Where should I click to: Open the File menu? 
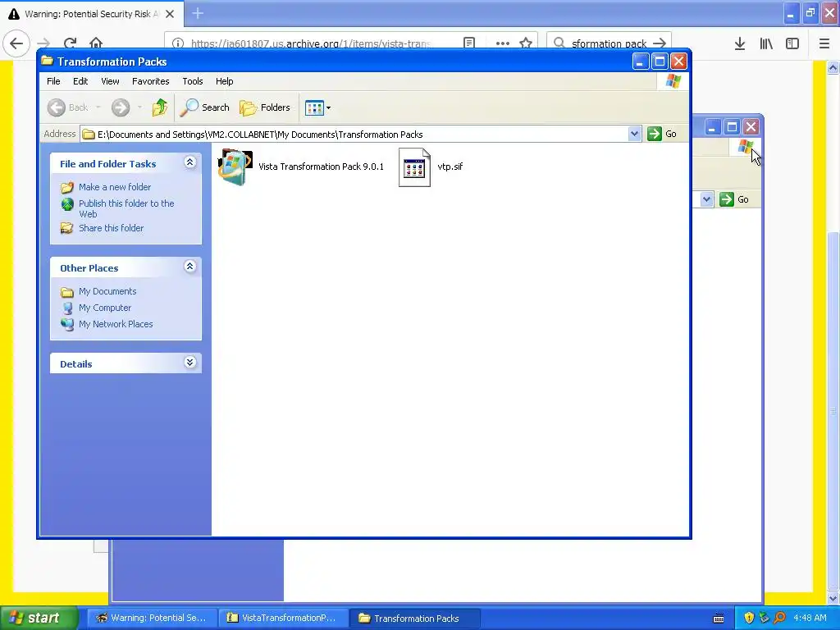[x=53, y=81]
